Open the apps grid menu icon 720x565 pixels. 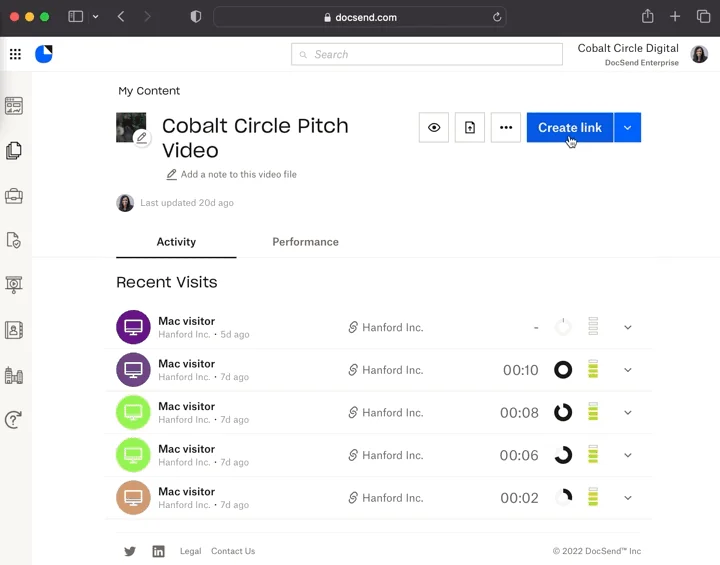[15, 54]
